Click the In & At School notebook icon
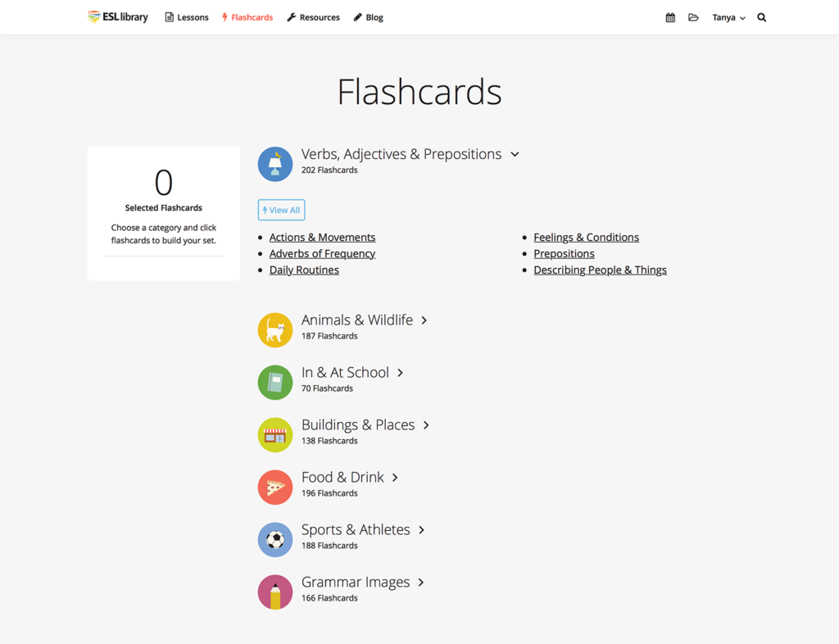Screen dimensions: 839x644 275,383
